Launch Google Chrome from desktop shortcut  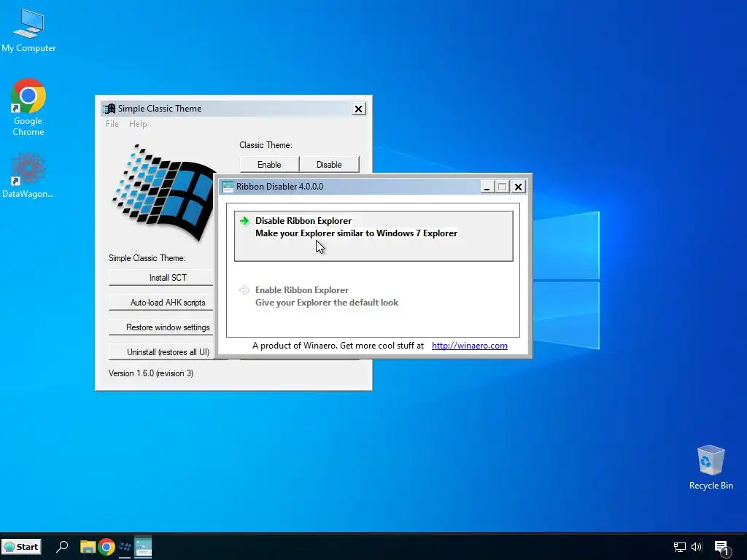coord(28,108)
